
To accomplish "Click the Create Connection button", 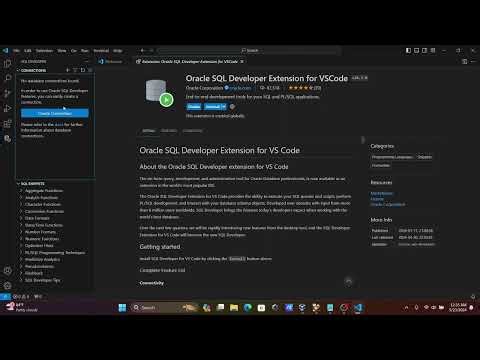I will click(55, 113).
